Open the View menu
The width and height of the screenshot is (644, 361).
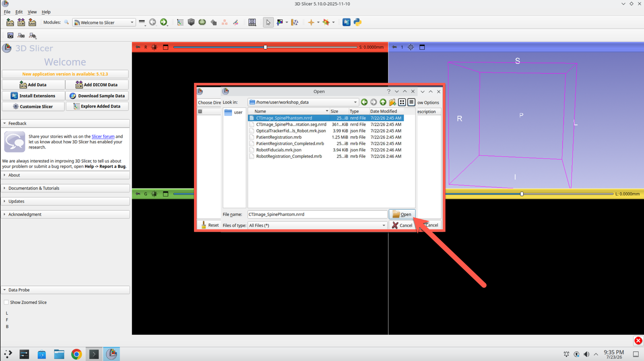point(32,12)
